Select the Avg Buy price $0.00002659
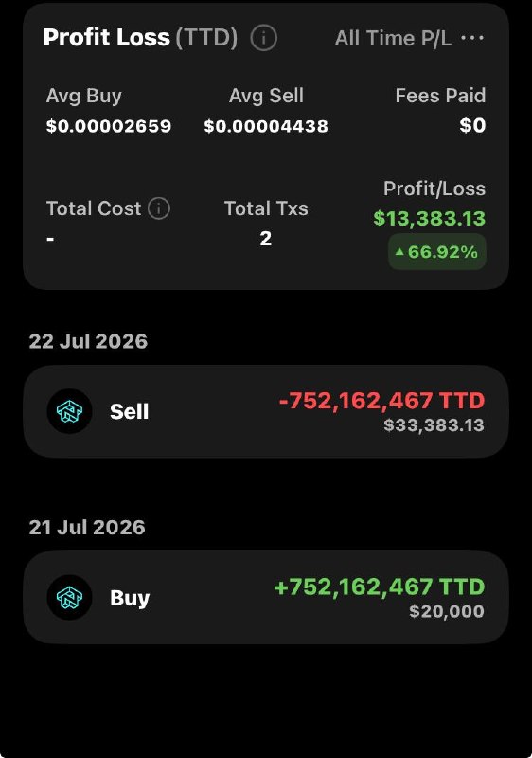Image resolution: width=532 pixels, height=758 pixels. tap(109, 126)
